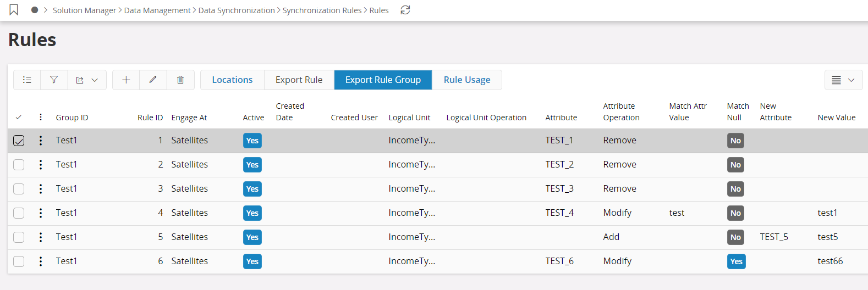Open the list view icon in toolbar
The image size is (868, 290).
tap(27, 80)
